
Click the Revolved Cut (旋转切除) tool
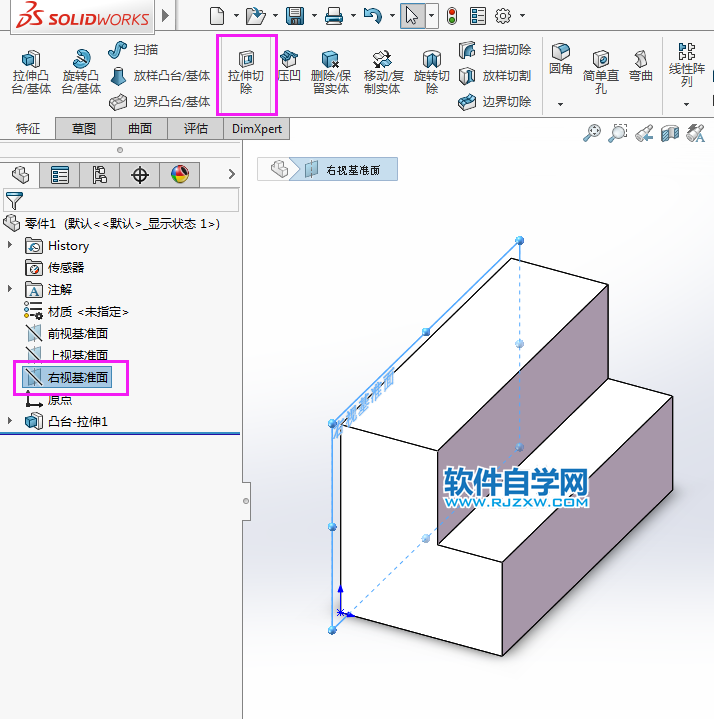[x=432, y=72]
